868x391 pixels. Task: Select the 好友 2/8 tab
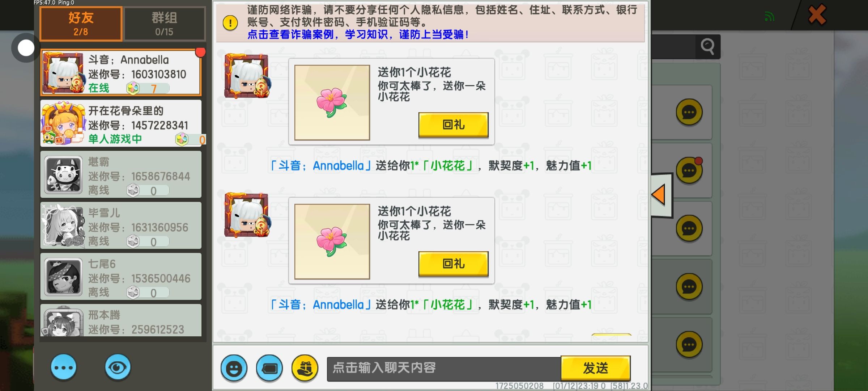click(x=81, y=24)
